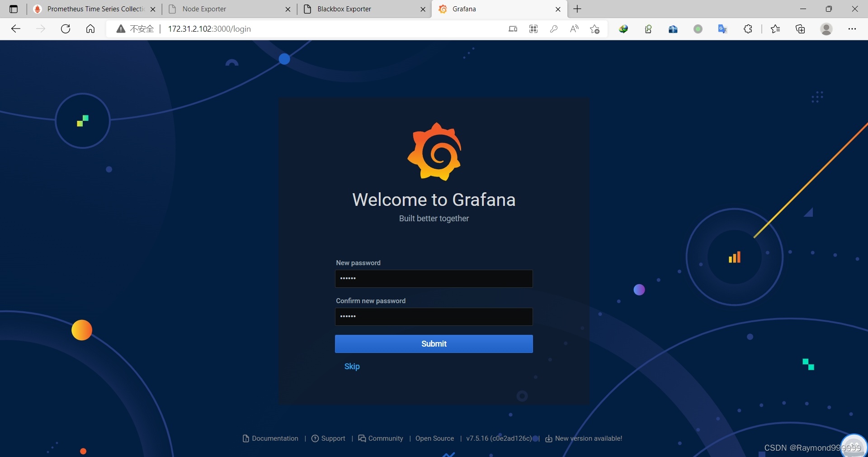Click the not-secure warning icon

[x=121, y=29]
